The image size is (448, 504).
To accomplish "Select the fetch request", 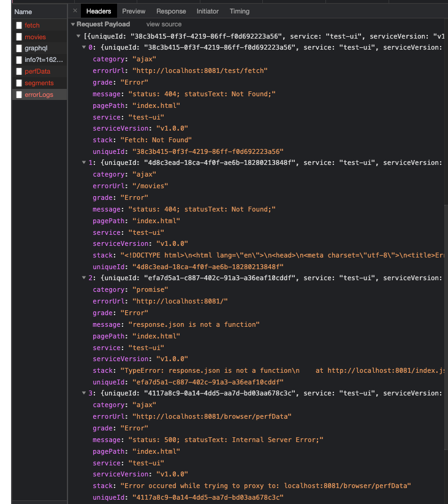I will point(39,25).
